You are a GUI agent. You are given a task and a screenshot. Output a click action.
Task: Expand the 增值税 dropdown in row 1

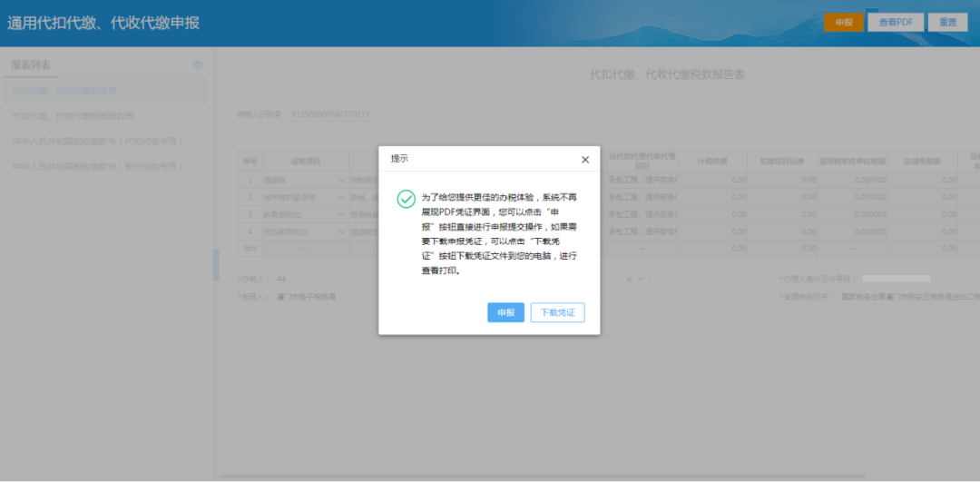(341, 180)
